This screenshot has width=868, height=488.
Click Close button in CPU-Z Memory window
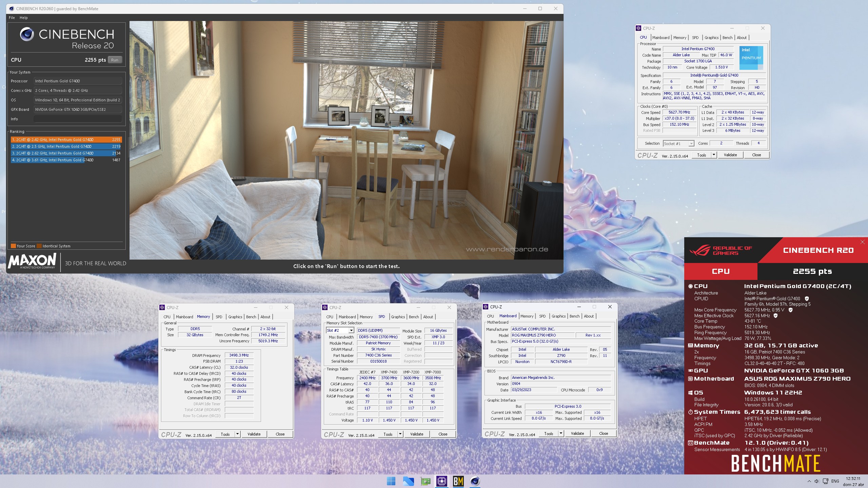click(280, 434)
